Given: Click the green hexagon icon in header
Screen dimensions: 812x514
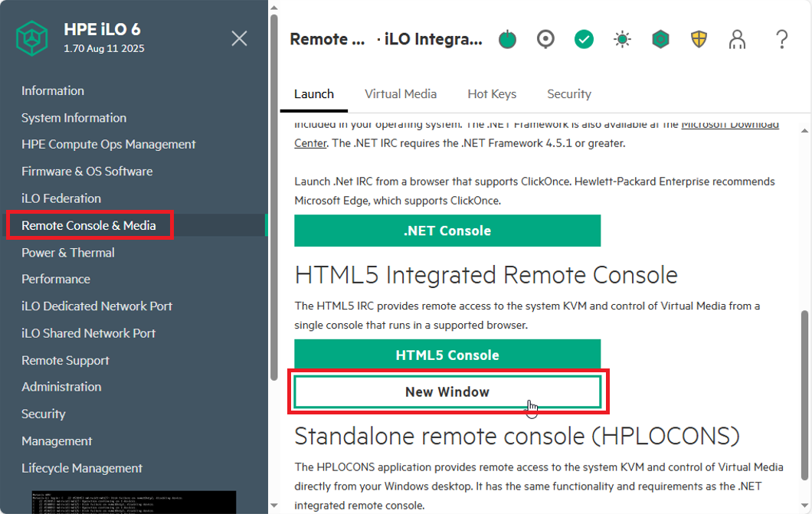Looking at the screenshot, I should (x=660, y=39).
